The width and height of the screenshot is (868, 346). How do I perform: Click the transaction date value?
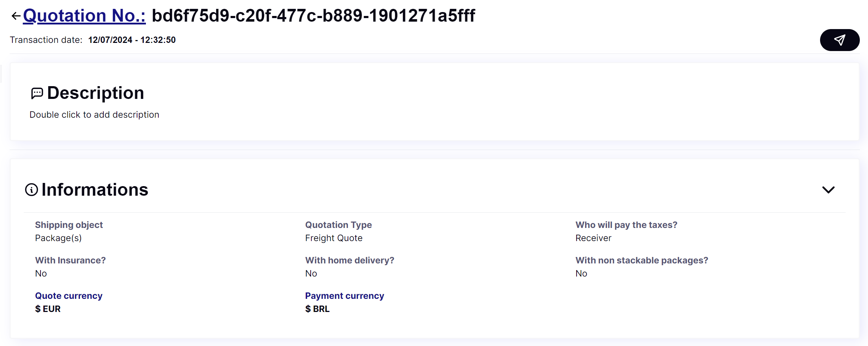132,40
